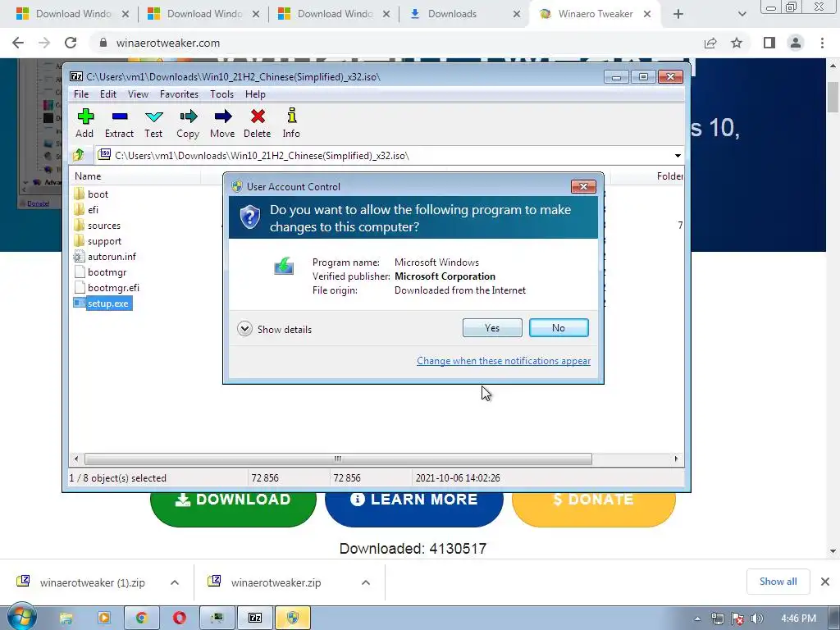840x630 pixels.
Task: Show hidden system tray icons
Action: pyautogui.click(x=697, y=619)
